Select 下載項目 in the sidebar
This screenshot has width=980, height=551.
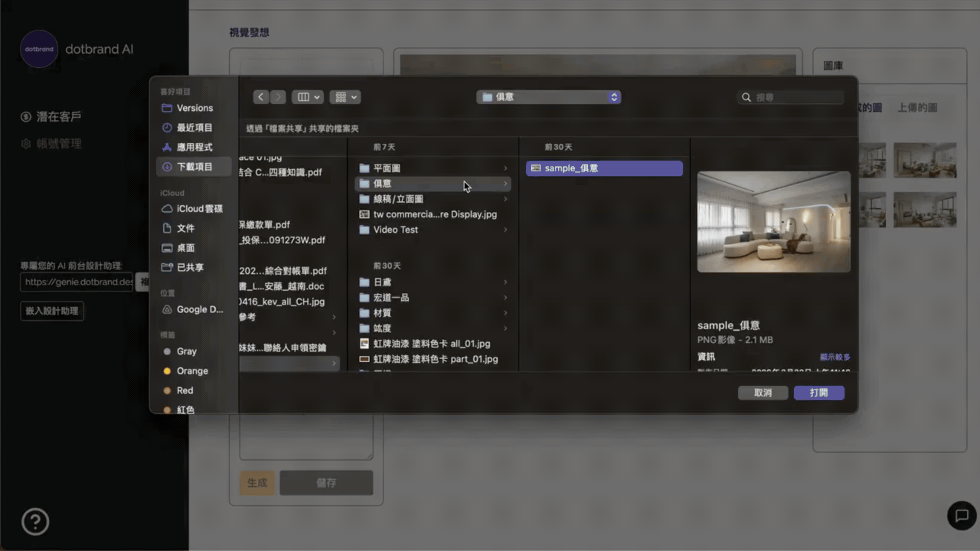(x=195, y=166)
